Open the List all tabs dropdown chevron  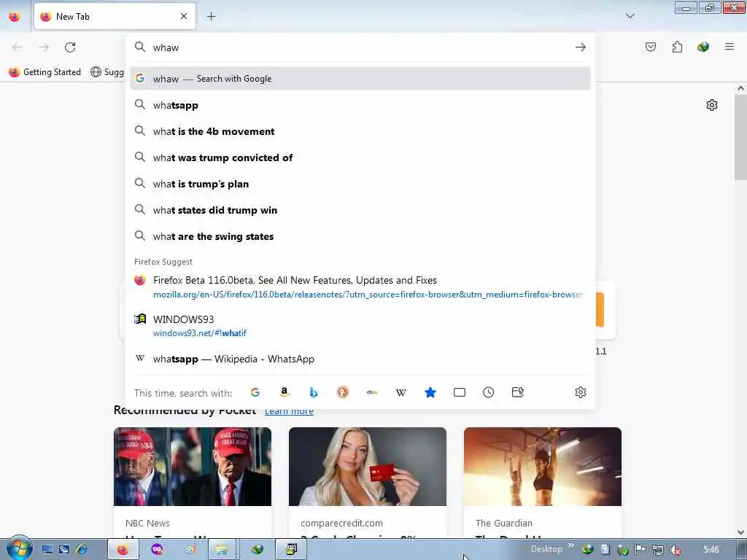tap(630, 16)
